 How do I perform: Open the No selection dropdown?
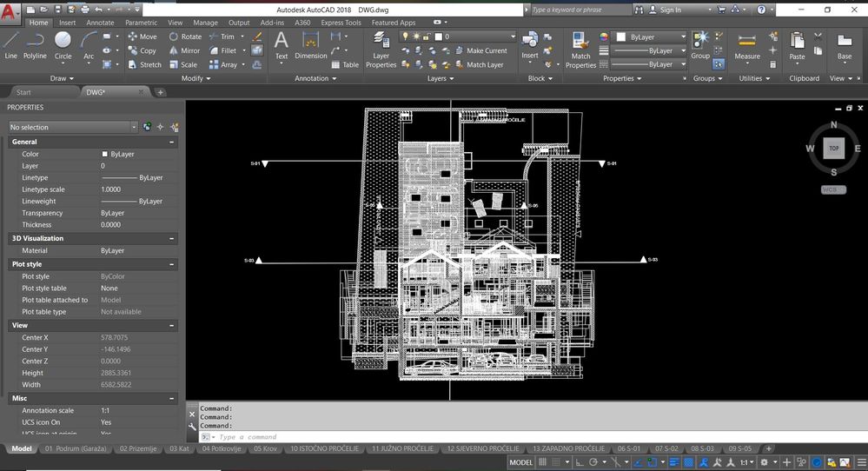click(x=73, y=127)
